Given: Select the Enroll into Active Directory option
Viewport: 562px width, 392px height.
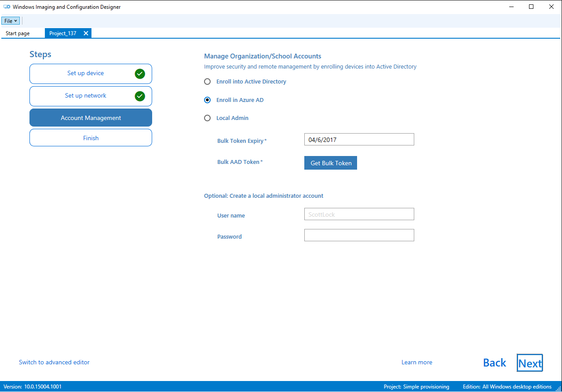Looking at the screenshot, I should tap(207, 81).
